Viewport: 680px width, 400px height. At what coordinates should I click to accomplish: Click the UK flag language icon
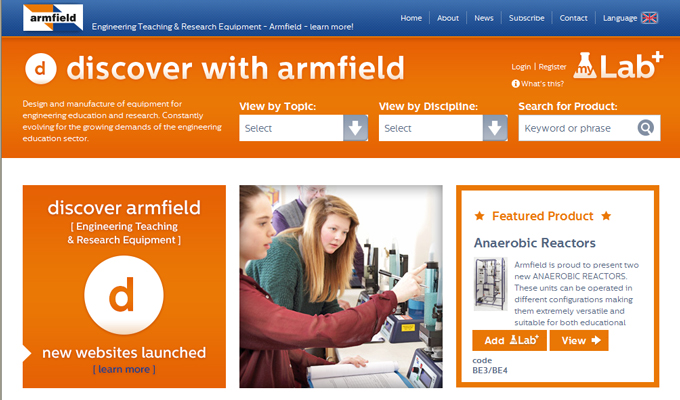click(x=649, y=18)
